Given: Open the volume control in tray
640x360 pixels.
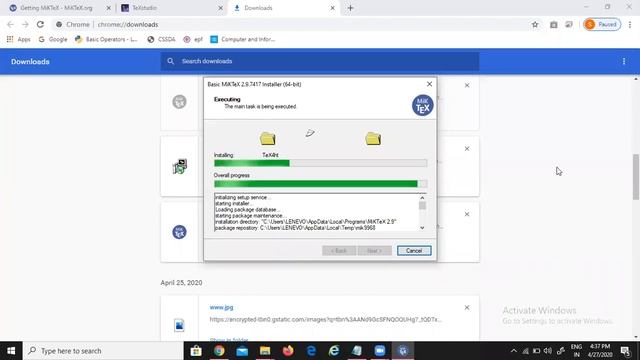Looking at the screenshot, I should pos(548,351).
